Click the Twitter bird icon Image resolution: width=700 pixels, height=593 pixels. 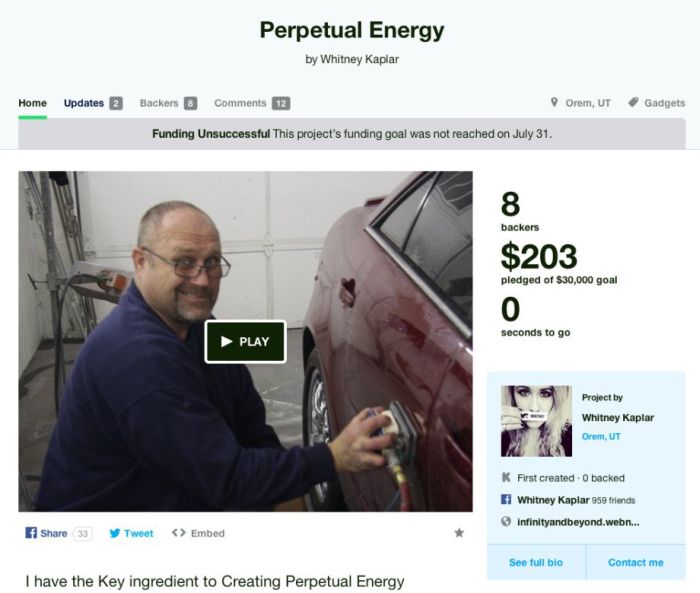point(115,533)
